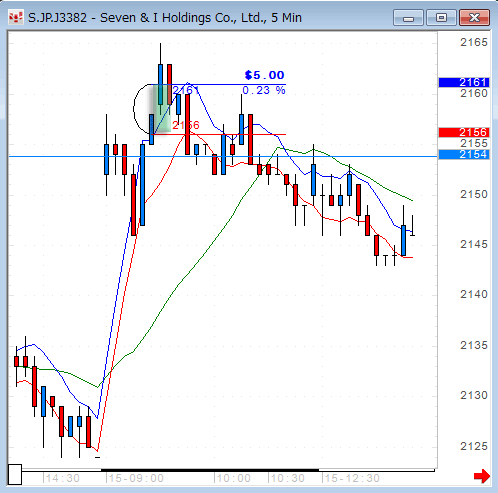Screen dimensions: 498x493
Task: Click the red scroll-right arrow at bottom right
Action: coord(482,476)
